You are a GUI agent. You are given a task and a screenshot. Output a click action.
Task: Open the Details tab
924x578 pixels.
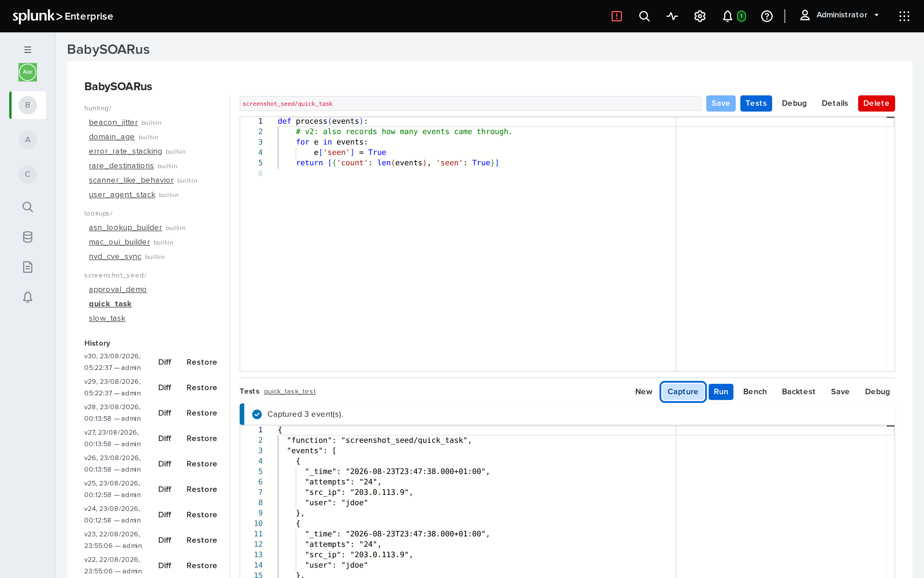pyautogui.click(x=835, y=103)
